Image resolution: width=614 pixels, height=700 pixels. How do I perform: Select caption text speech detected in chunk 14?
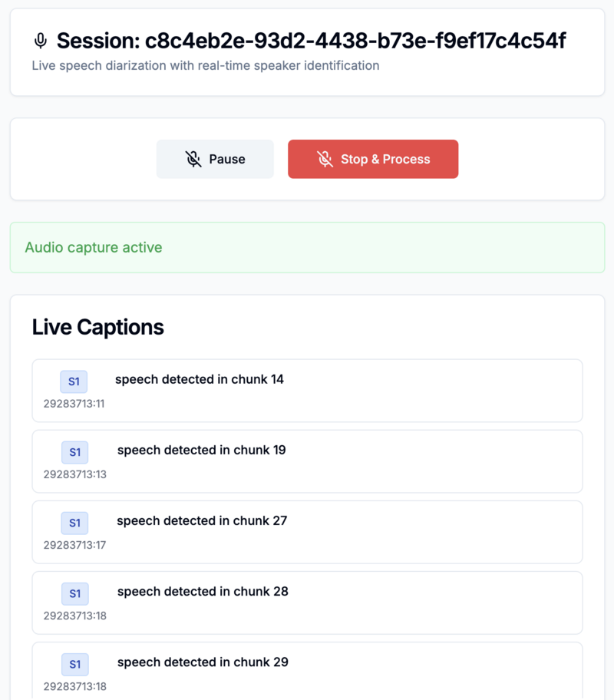[x=199, y=379]
